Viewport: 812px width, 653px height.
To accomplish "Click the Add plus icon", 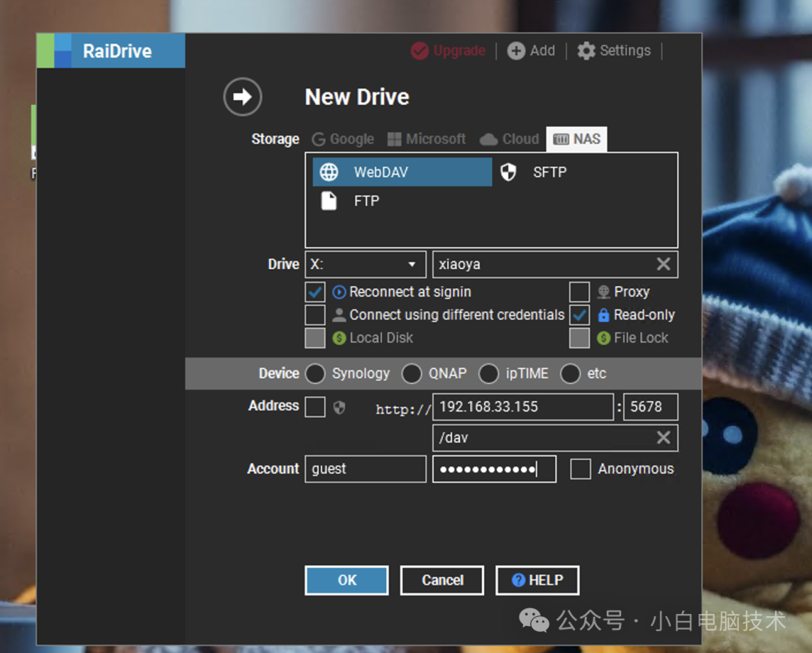I will [x=516, y=50].
